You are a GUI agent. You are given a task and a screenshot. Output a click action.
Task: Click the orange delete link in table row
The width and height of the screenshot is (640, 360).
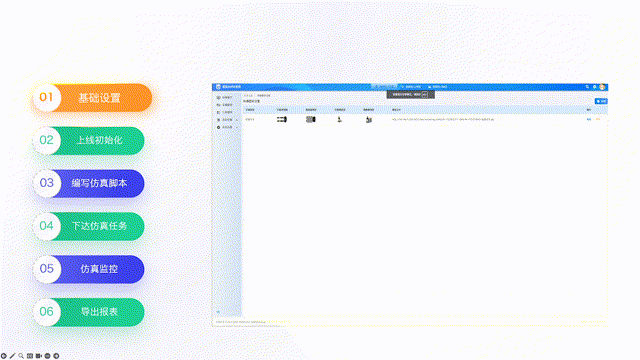598,120
